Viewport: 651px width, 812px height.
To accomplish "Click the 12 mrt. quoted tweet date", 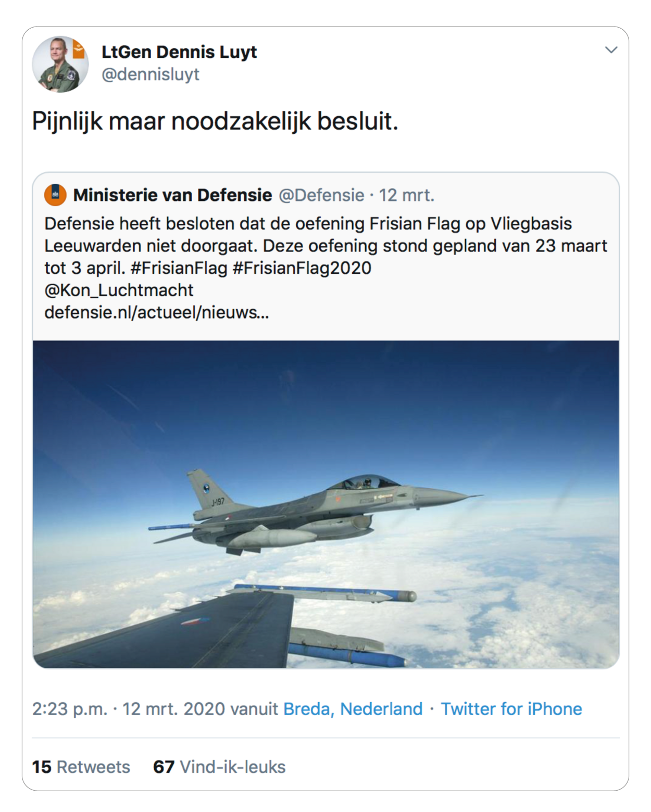I will [x=406, y=195].
